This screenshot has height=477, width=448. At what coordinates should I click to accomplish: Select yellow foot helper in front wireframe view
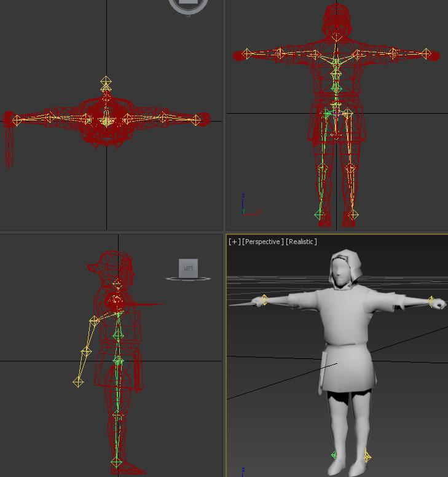tap(352, 215)
